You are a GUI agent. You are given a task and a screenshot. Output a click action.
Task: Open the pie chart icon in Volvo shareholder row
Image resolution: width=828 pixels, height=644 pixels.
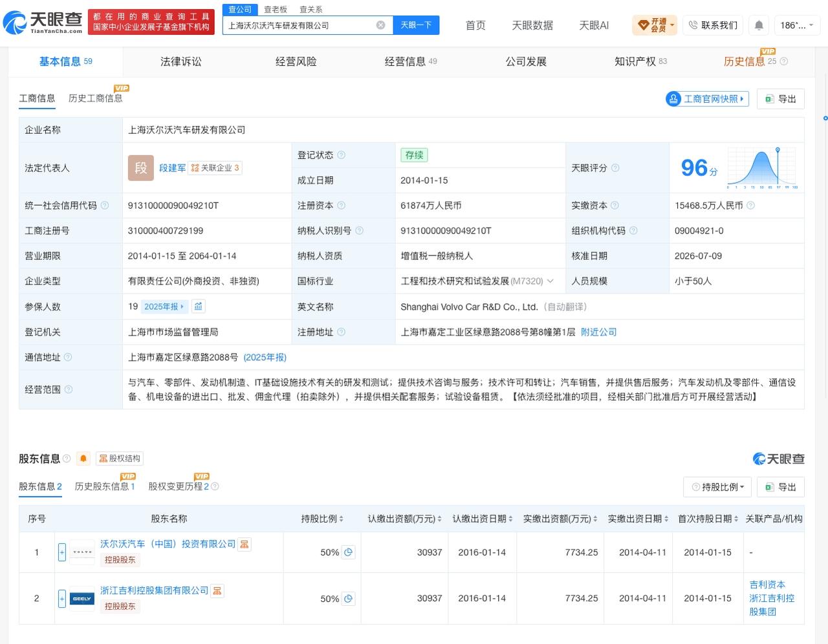[x=349, y=552]
